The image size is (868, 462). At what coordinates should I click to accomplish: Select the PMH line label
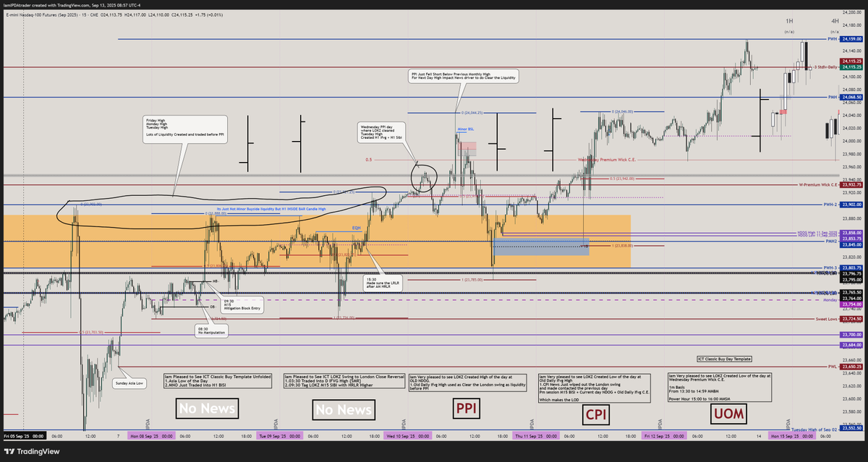[833, 96]
